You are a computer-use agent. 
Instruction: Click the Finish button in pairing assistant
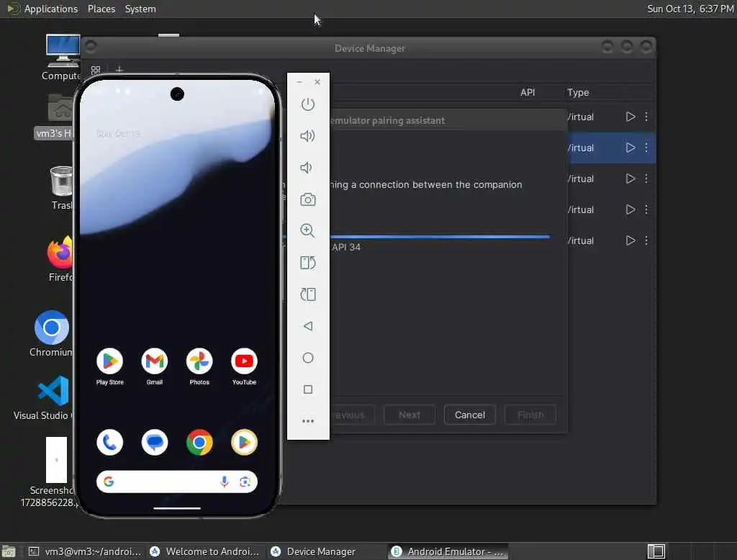530,415
